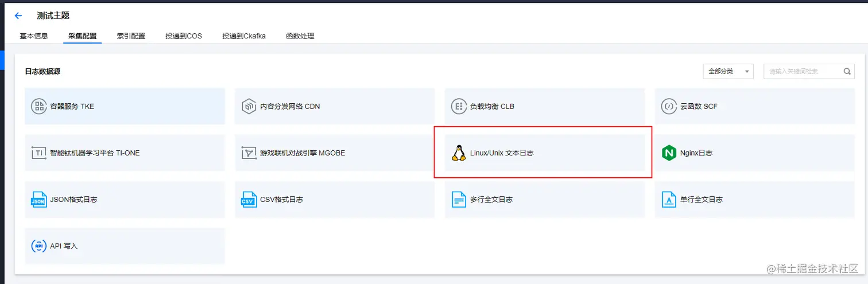Choose the 云函数 SCF data source label

coord(699,106)
